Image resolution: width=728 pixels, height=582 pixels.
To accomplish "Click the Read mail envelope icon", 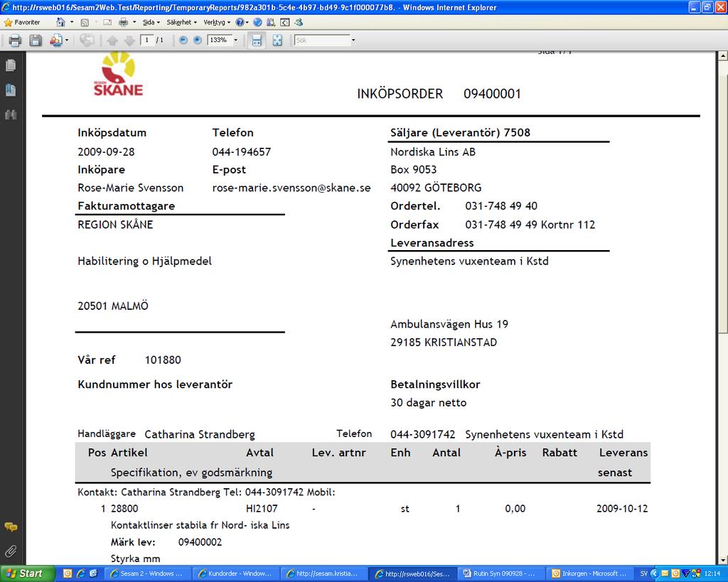I will point(107,22).
